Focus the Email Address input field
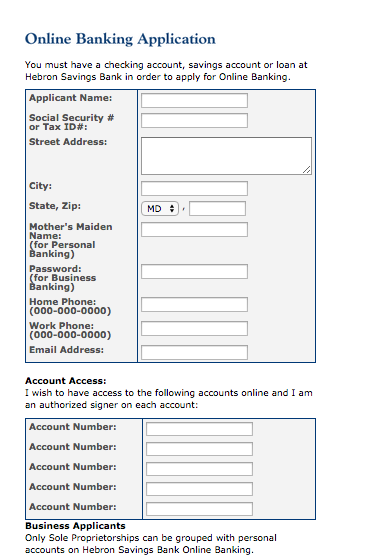This screenshot has width=365, height=556. coord(194,352)
